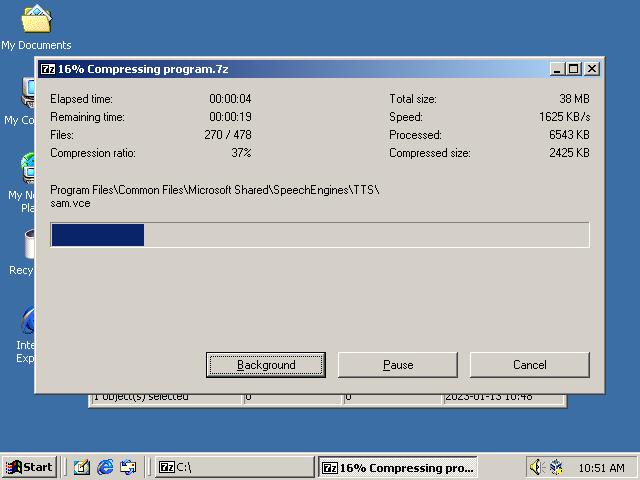Image resolution: width=640 pixels, height=480 pixels.
Task: Click the tray icon beside the speaker
Action: click(556, 467)
